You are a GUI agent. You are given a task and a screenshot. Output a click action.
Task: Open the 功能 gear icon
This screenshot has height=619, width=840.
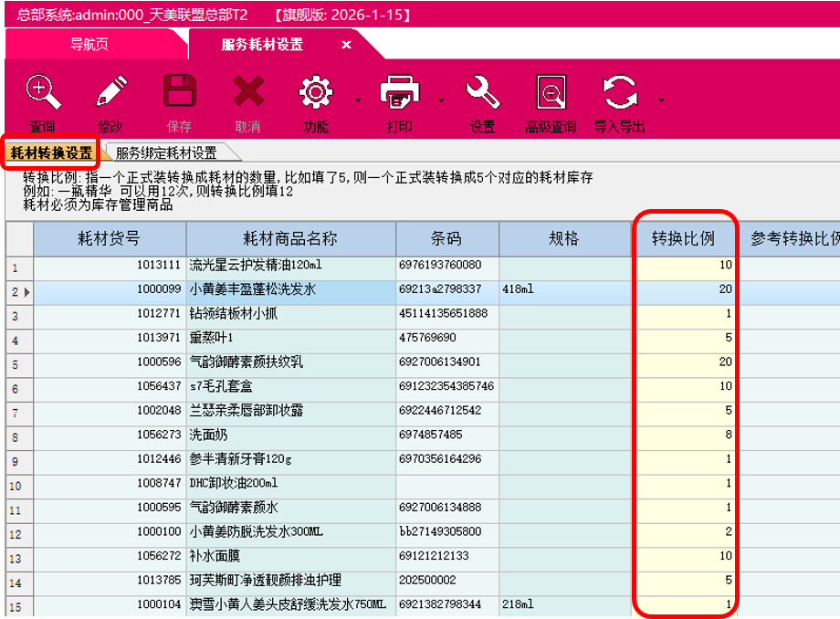(316, 92)
